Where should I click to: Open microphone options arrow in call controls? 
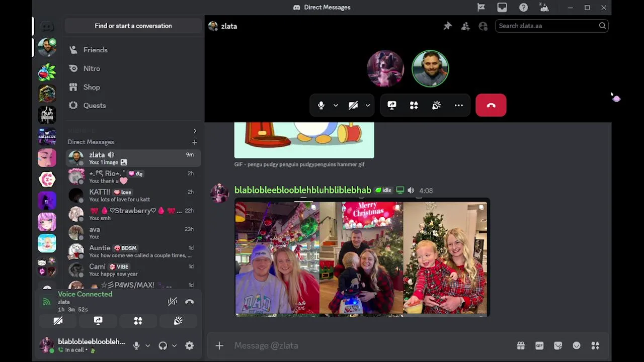click(336, 106)
